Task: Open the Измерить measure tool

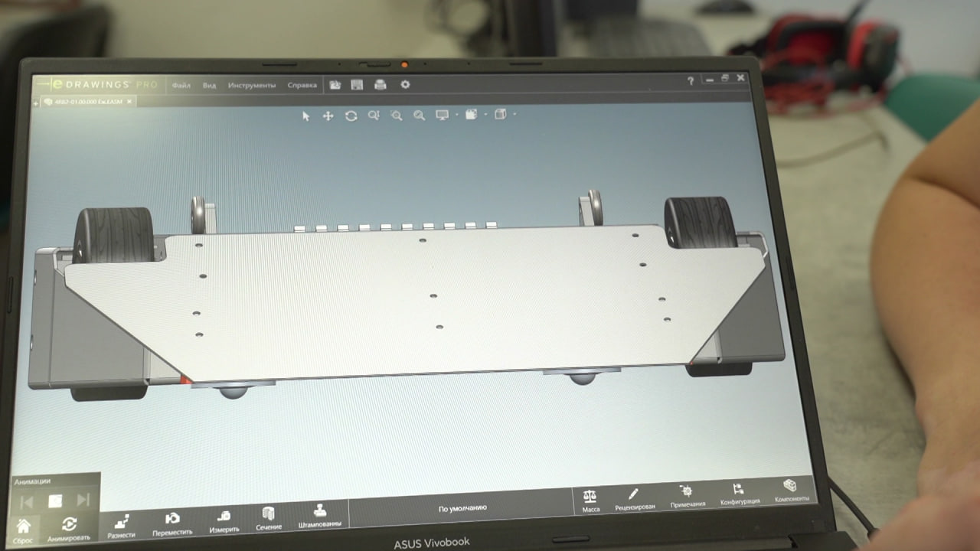Action: point(224,520)
